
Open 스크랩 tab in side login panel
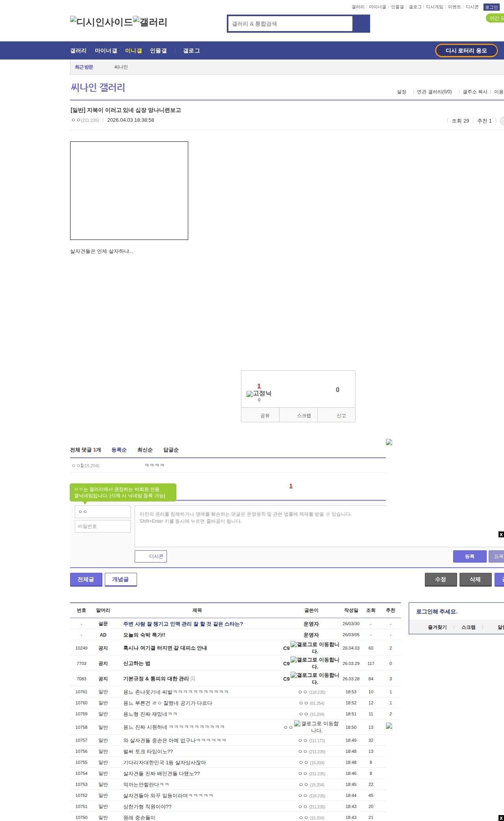pyautogui.click(x=468, y=627)
